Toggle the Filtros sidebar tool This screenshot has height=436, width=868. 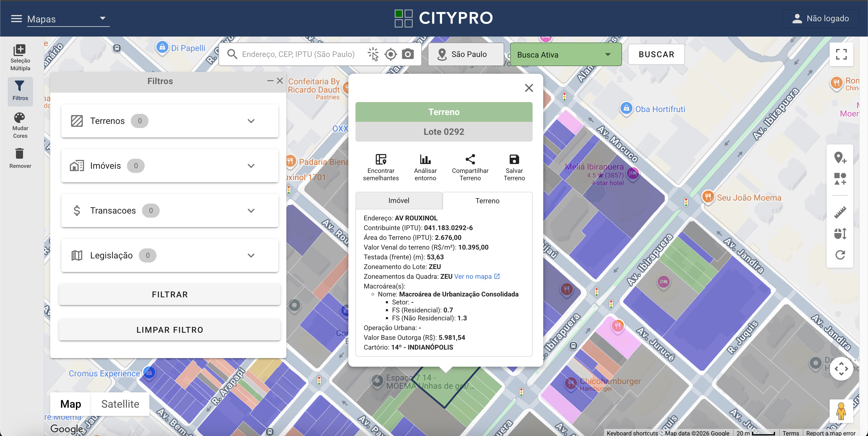(x=20, y=91)
